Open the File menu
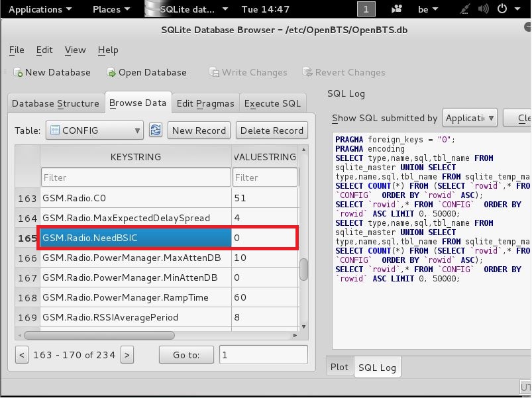532x398 pixels. (x=17, y=50)
